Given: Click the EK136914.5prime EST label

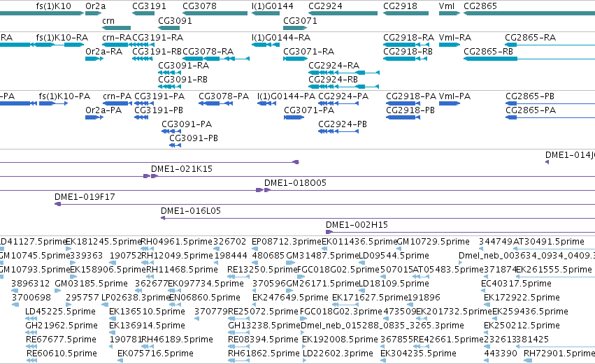Looking at the screenshot, I should coord(148,326).
